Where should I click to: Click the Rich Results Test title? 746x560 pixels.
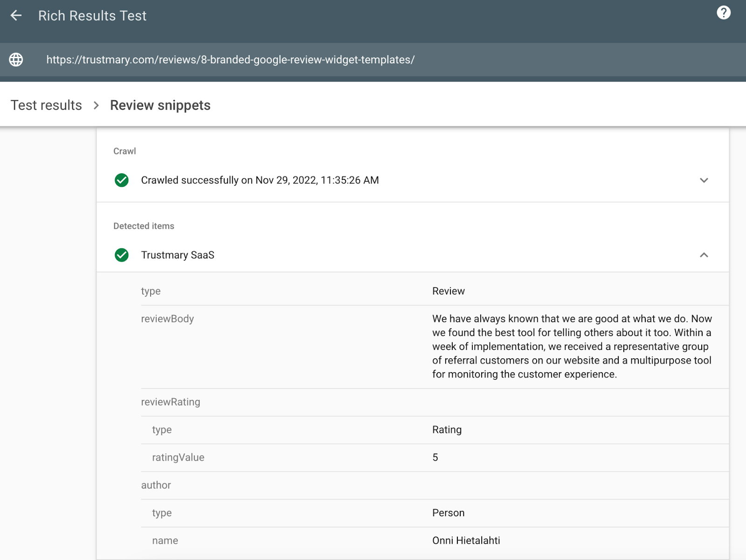[92, 16]
